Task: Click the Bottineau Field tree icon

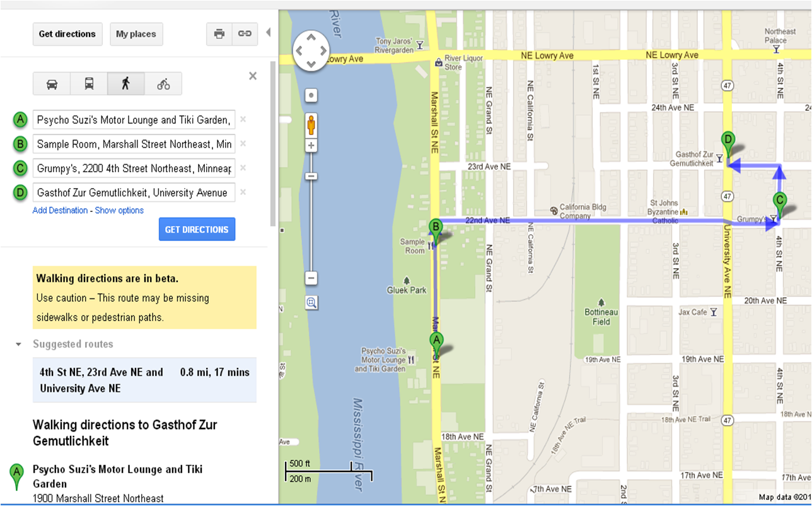Action: click(601, 302)
